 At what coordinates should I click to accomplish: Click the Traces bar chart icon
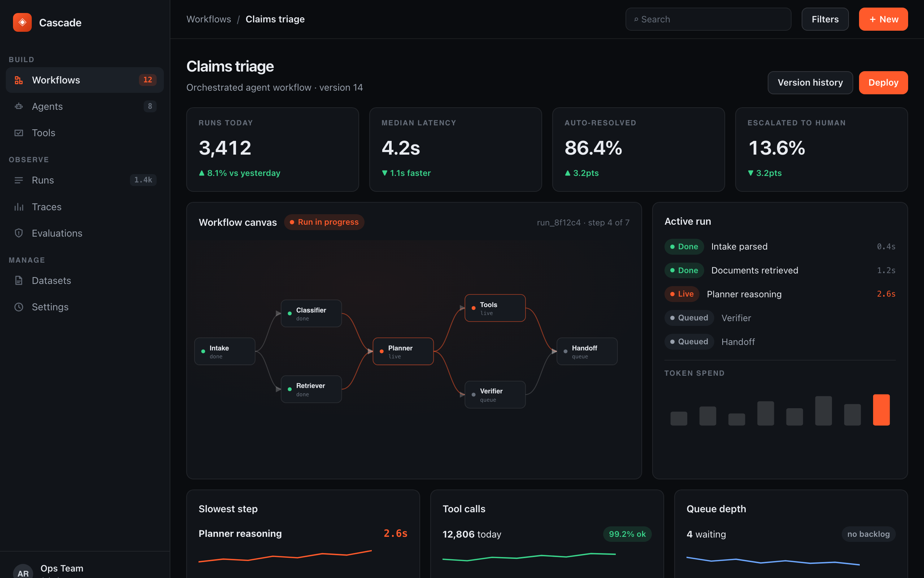(19, 207)
